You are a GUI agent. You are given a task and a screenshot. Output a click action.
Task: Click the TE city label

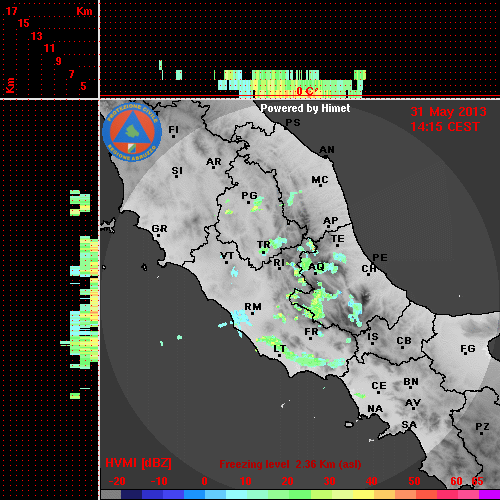[338, 239]
